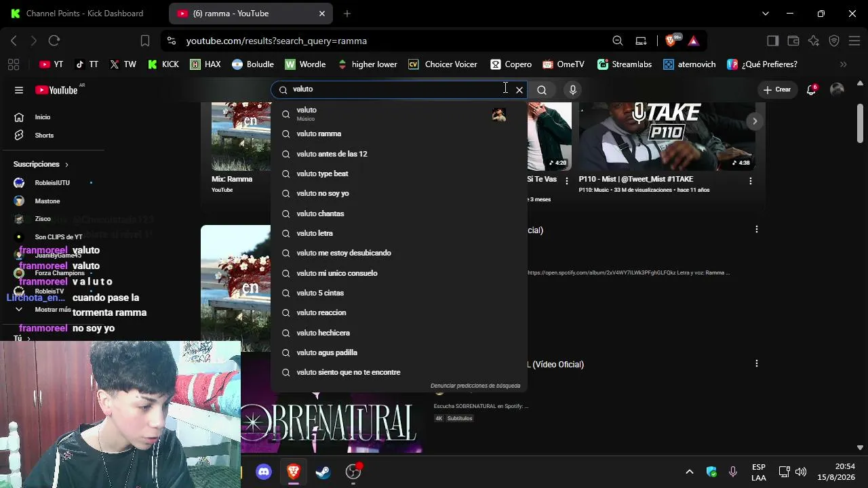Open the Brave wallet icon

point(793,41)
